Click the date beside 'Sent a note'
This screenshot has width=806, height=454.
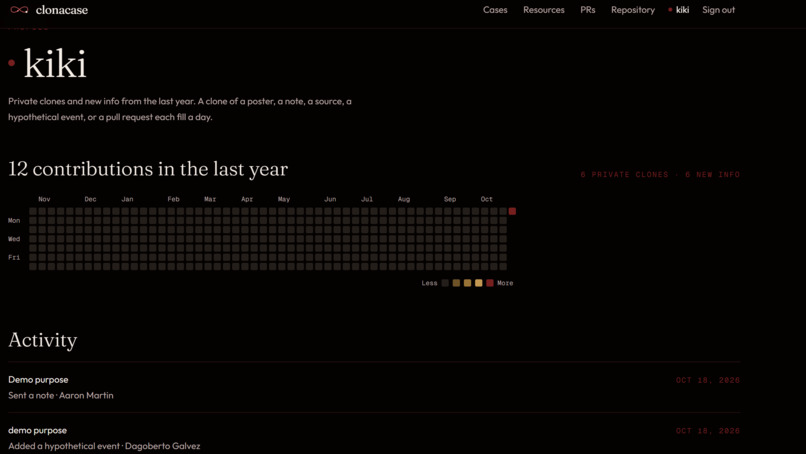tap(708, 380)
